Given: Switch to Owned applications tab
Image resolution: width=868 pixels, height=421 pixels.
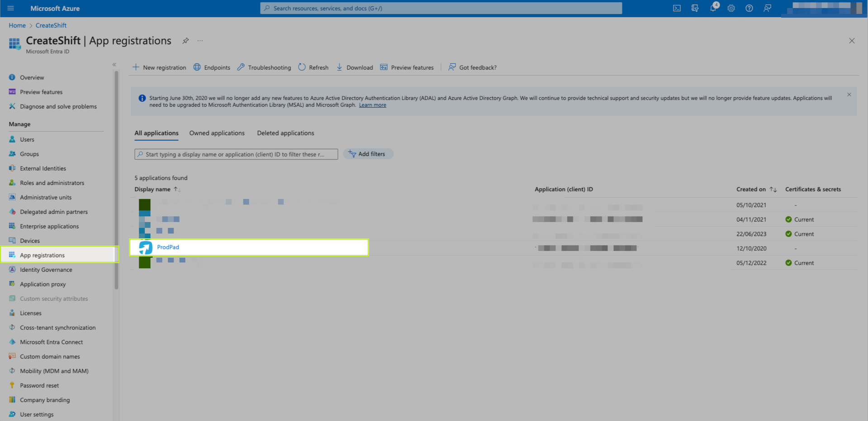Looking at the screenshot, I should tap(217, 133).
